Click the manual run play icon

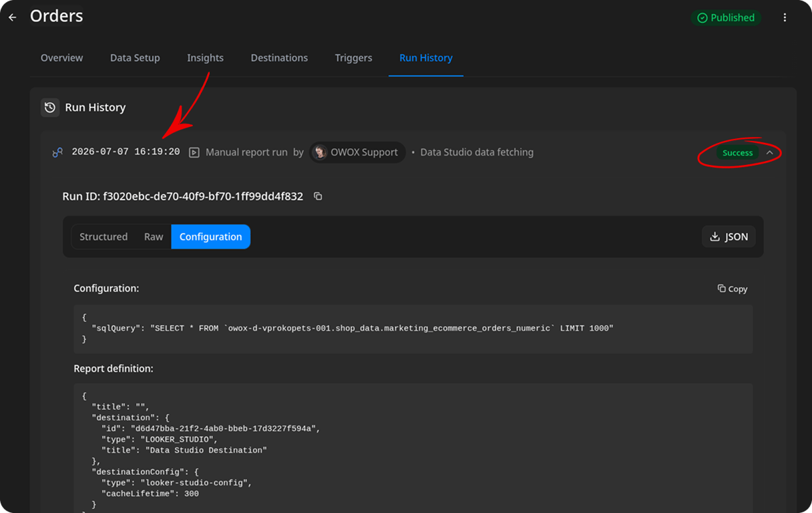(194, 152)
